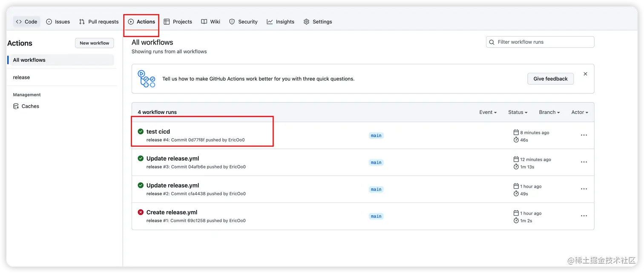Screen dimensions: 644x273
Task: Go to Pull requests tab
Action: 99,22
